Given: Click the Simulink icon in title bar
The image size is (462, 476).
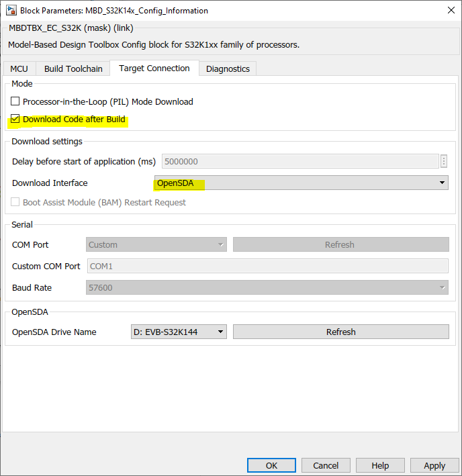Looking at the screenshot, I should click(x=10, y=10).
